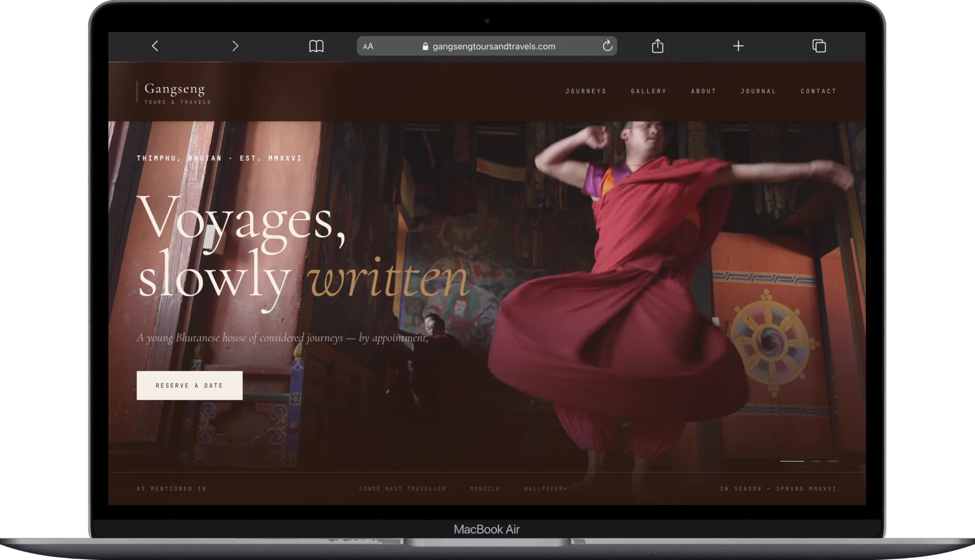975x560 pixels.
Task: Click the In Season — Spring MMXXVI text
Action: (x=778, y=488)
